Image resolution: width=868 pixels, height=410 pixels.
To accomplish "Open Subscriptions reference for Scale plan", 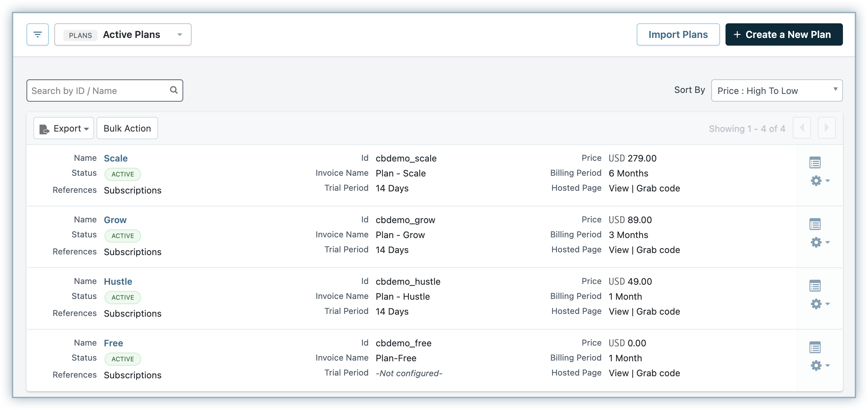I will click(133, 190).
